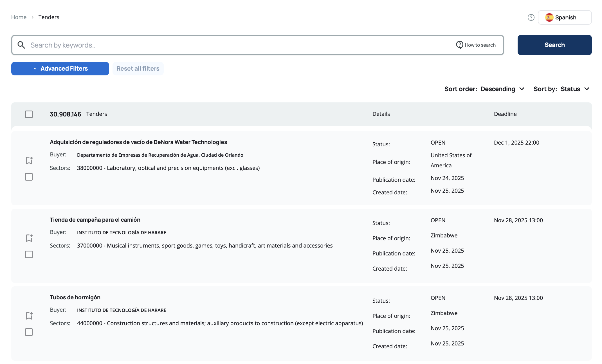The height and width of the screenshot is (364, 602).
Task: Focus the Search by keywords field
Action: 239,45
